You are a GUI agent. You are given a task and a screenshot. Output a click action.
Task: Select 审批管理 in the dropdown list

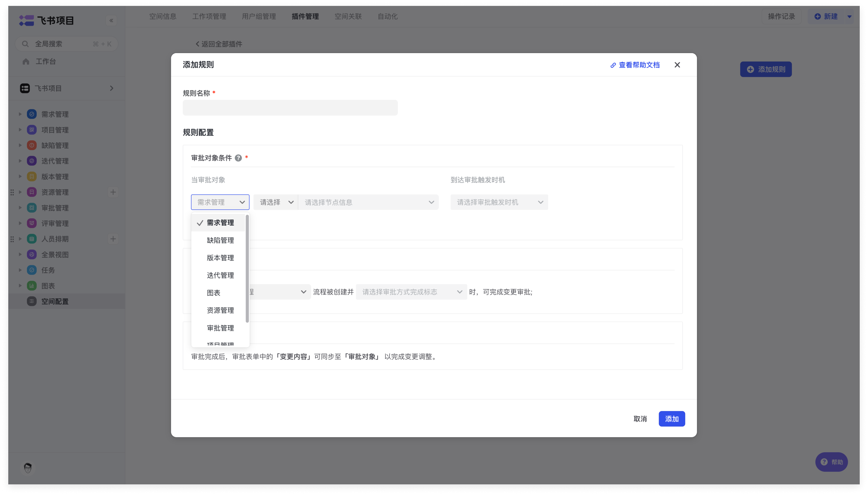point(218,328)
